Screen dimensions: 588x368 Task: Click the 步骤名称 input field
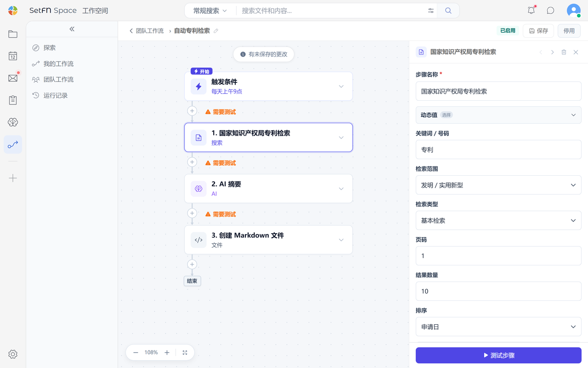pyautogui.click(x=498, y=91)
